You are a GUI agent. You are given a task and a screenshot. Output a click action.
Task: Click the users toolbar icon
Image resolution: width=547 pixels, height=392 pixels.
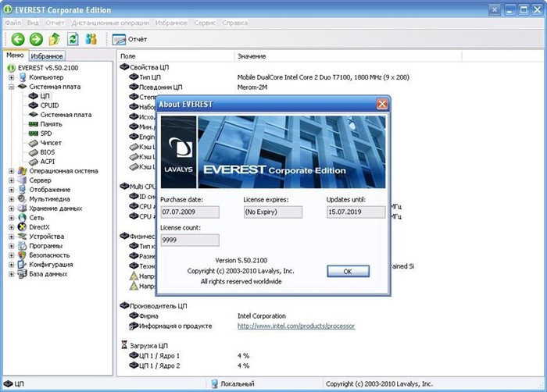91,39
